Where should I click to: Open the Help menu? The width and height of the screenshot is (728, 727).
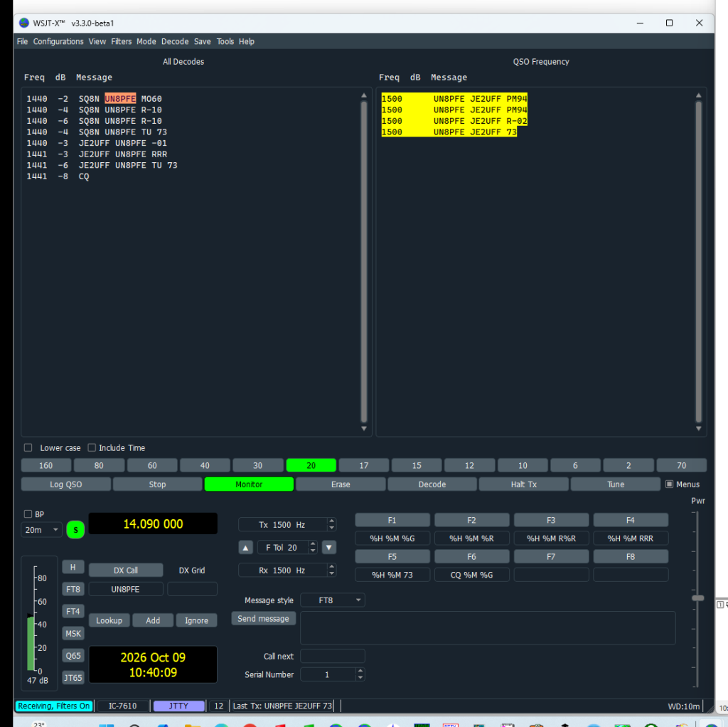247,41
